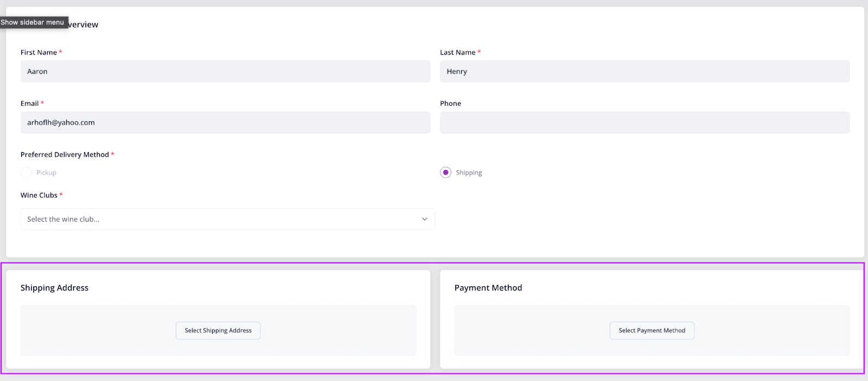Image resolution: width=868 pixels, height=381 pixels.
Task: Select the Shipping radio button
Action: click(x=445, y=172)
